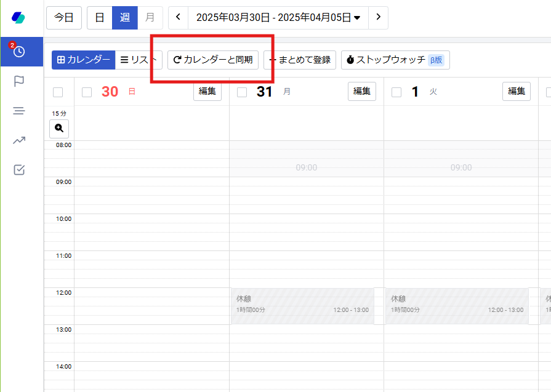Click the 今日 today button
Screen dimensions: 551x392
click(64, 17)
